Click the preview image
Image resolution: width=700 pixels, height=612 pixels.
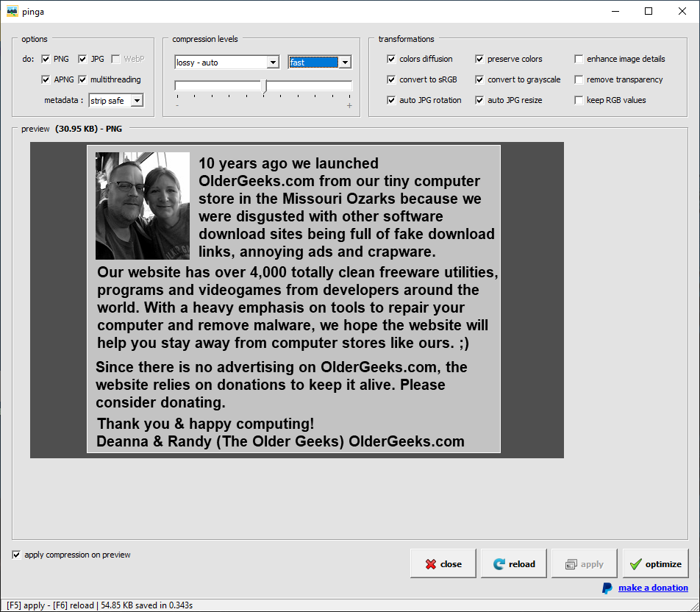click(297, 299)
